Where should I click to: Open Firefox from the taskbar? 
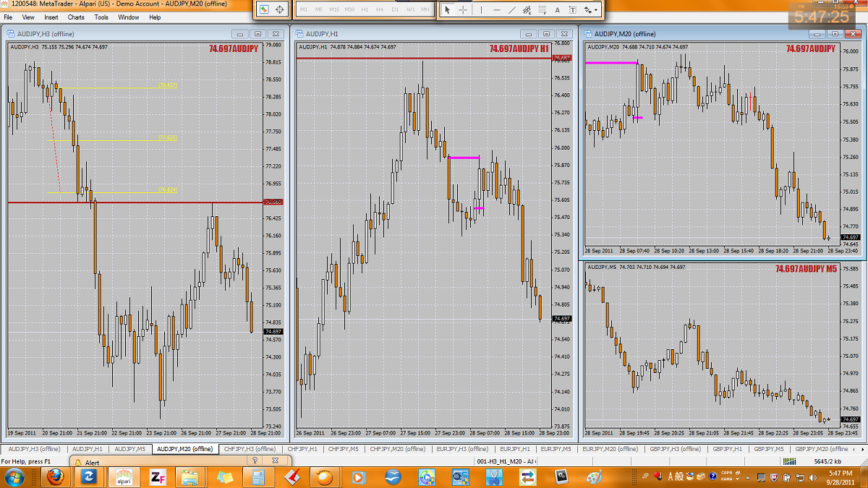pyautogui.click(x=54, y=477)
